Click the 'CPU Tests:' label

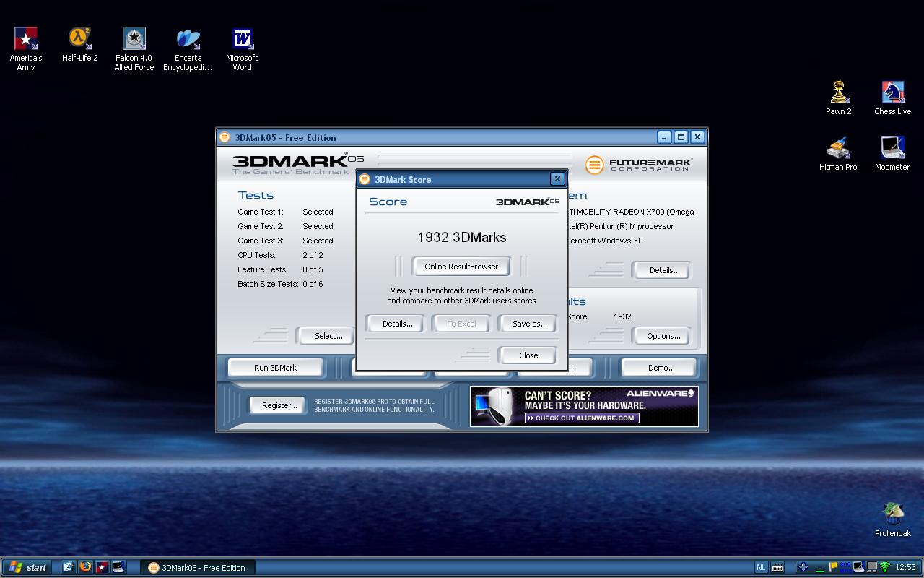click(256, 255)
